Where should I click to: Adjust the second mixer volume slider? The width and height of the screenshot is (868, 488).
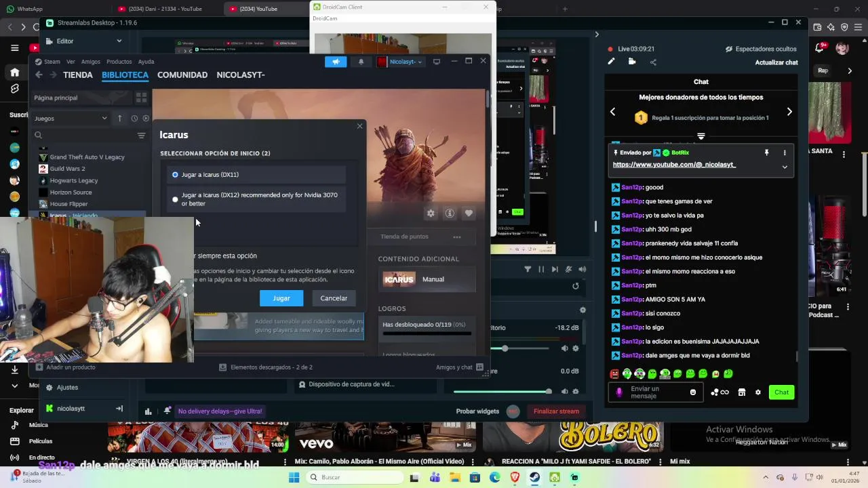tap(502, 392)
